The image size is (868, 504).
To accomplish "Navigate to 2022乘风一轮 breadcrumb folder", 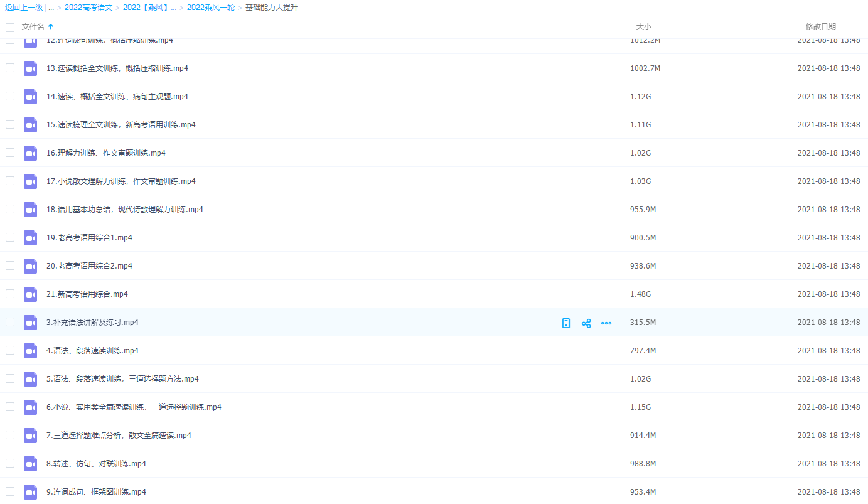I will click(x=210, y=8).
